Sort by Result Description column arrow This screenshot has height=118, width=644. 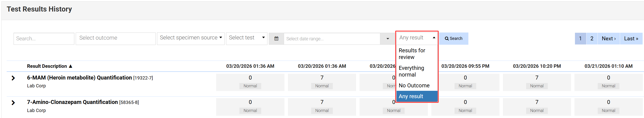pyautogui.click(x=70, y=66)
